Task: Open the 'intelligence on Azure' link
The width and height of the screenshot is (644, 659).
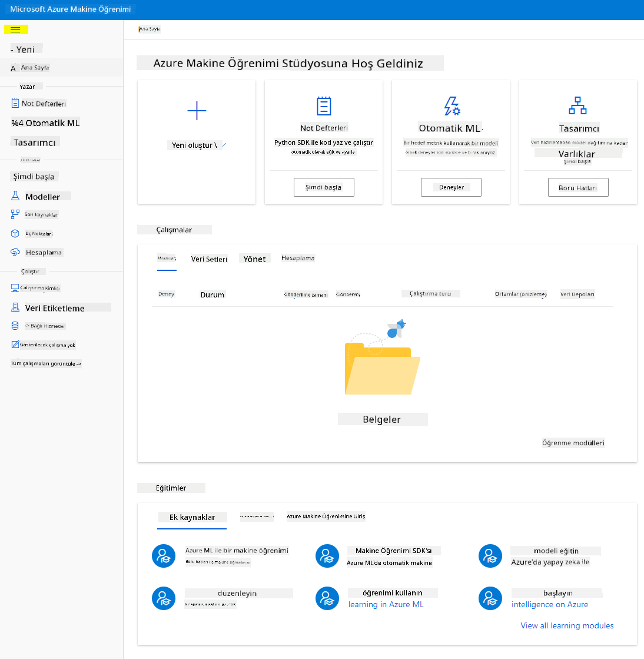Action: 549,604
